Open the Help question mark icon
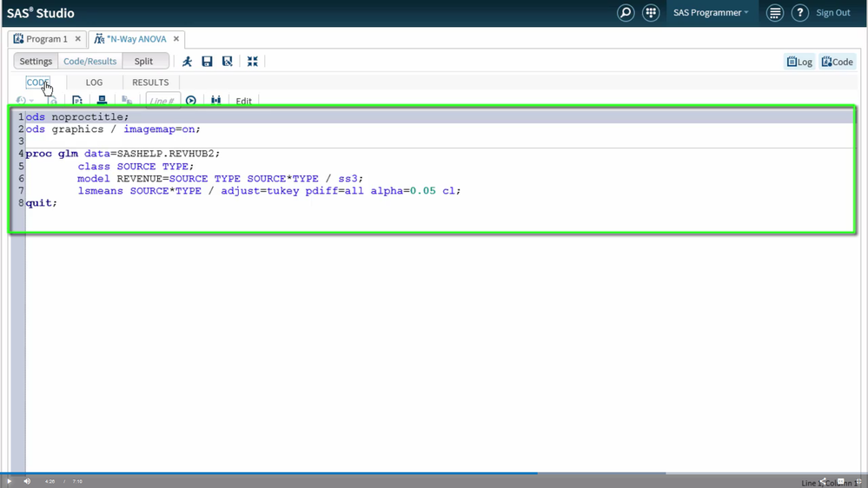 800,13
